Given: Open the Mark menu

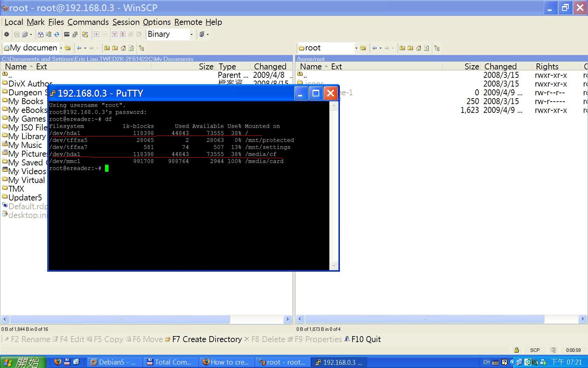Looking at the screenshot, I should pyautogui.click(x=36, y=22).
